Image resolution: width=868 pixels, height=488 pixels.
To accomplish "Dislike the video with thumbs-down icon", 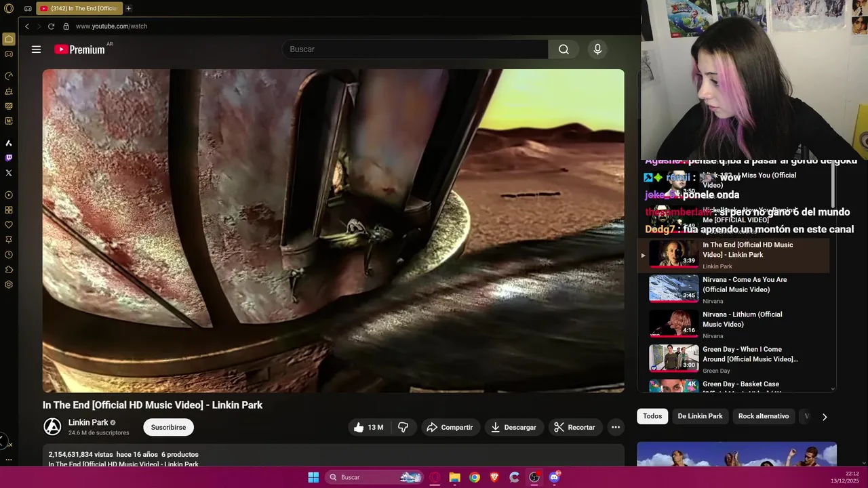I will coord(403,427).
